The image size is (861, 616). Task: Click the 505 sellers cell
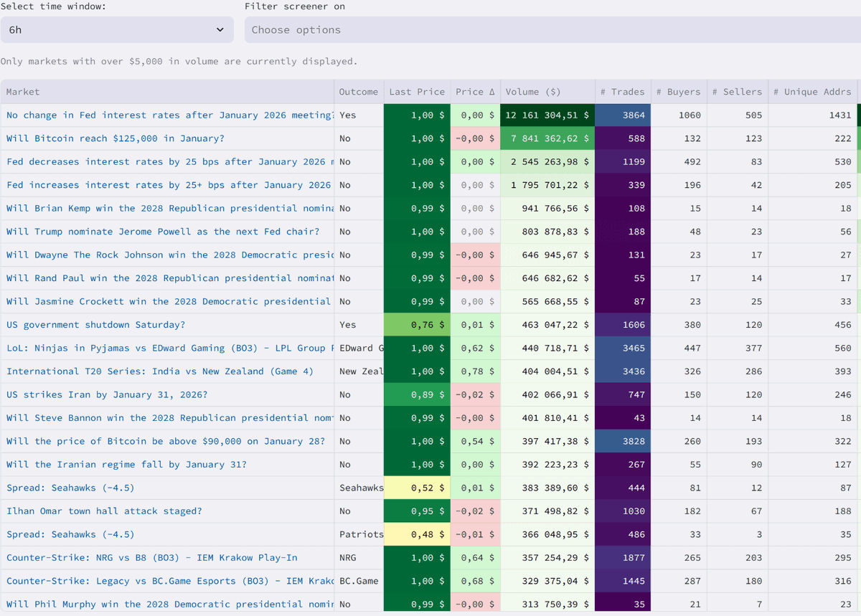coord(737,115)
